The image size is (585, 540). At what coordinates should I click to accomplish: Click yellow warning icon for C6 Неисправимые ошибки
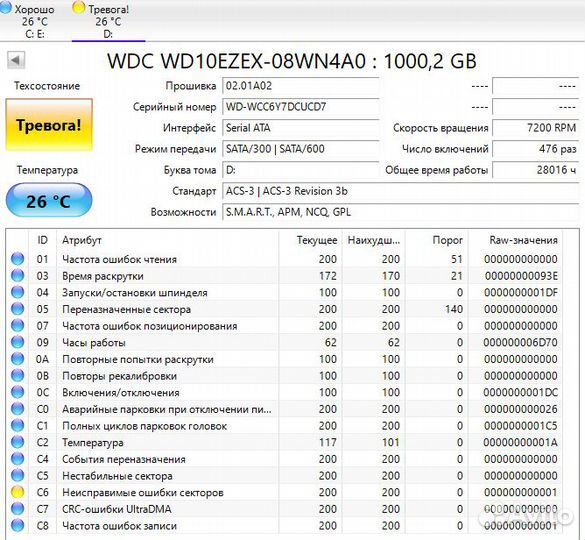[18, 492]
